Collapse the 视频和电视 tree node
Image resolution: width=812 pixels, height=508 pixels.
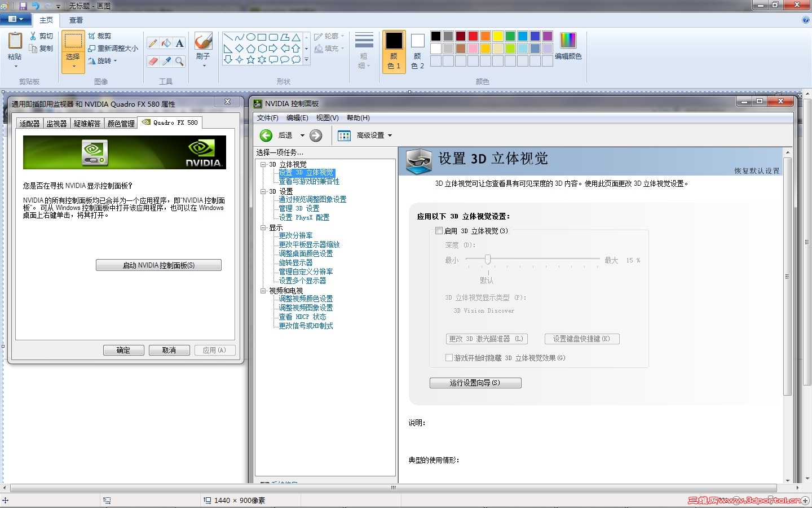pyautogui.click(x=263, y=291)
